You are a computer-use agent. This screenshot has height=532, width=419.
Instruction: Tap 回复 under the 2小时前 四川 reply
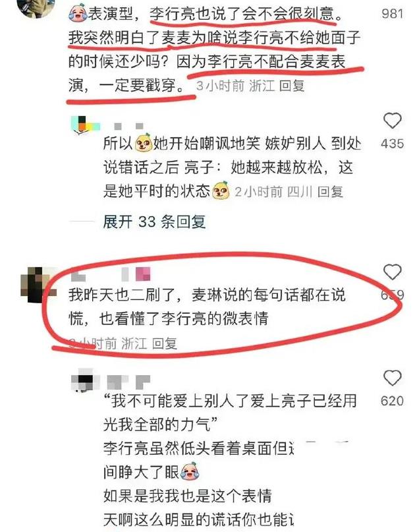pyautogui.click(x=330, y=192)
